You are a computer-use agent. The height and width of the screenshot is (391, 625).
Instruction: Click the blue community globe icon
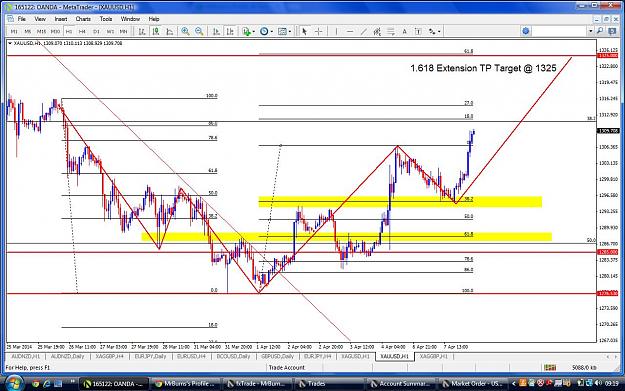pos(526,31)
